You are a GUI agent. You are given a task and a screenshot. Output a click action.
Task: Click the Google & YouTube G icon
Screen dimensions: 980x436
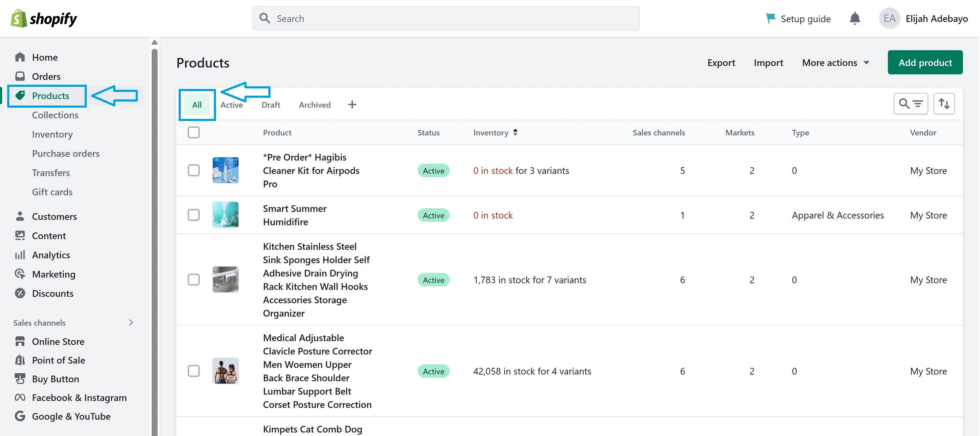coord(20,416)
